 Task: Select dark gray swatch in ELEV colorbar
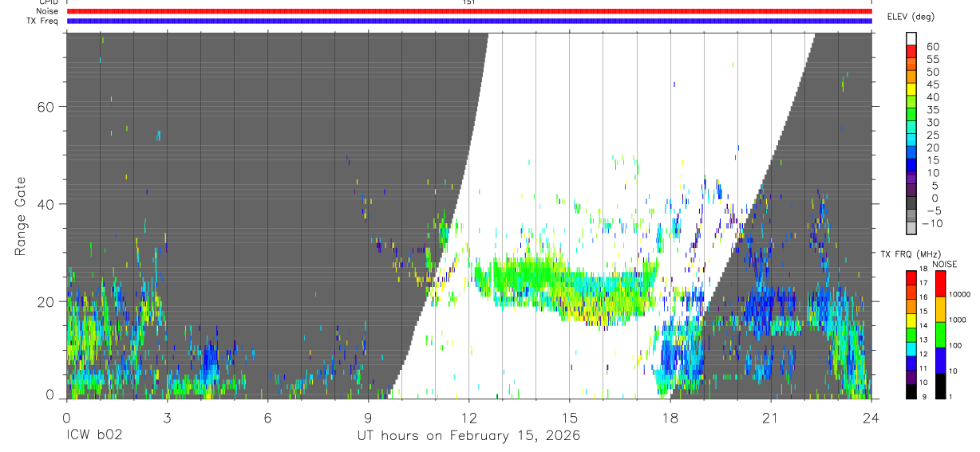(911, 202)
